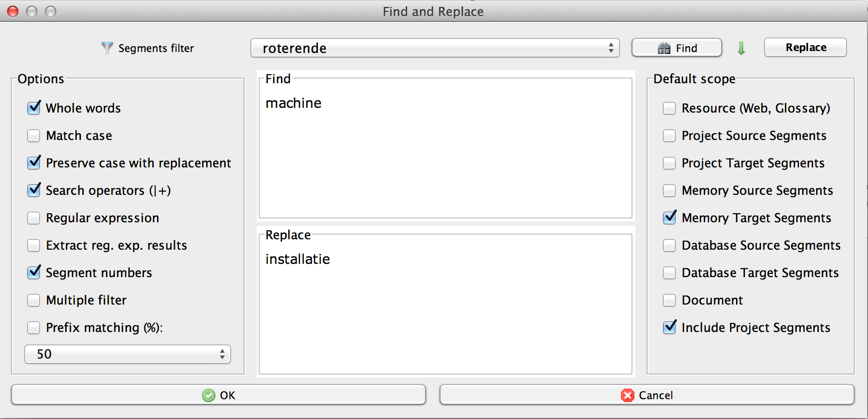Screen dimensions: 868x419
Task: Cancel the Find and Replace dialog
Action: click(647, 395)
